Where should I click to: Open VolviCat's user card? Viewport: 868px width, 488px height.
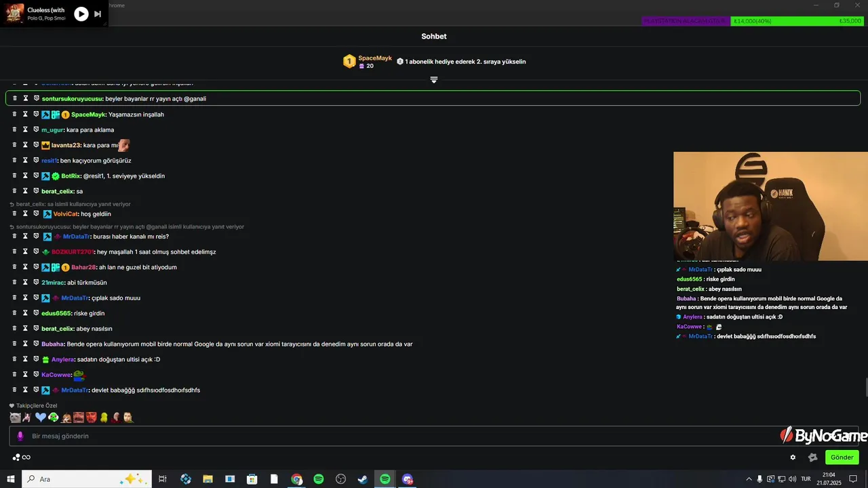[x=66, y=214]
